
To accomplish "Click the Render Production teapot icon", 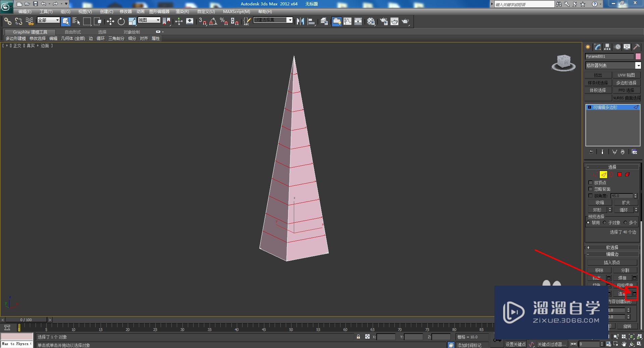I will coord(406,21).
